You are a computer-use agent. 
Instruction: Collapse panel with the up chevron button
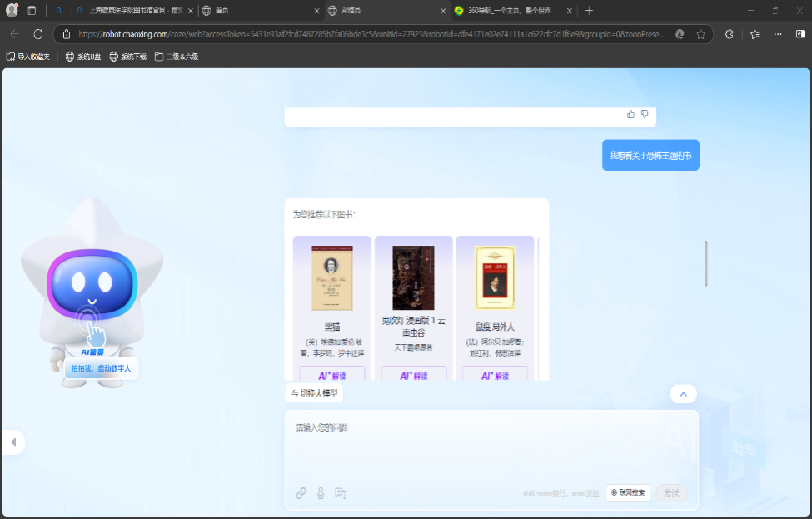coord(683,394)
